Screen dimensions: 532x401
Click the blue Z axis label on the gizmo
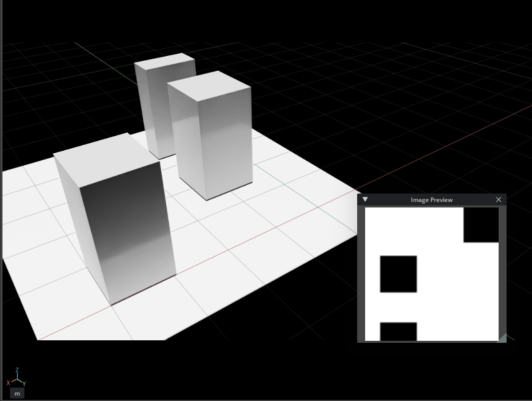point(17,370)
